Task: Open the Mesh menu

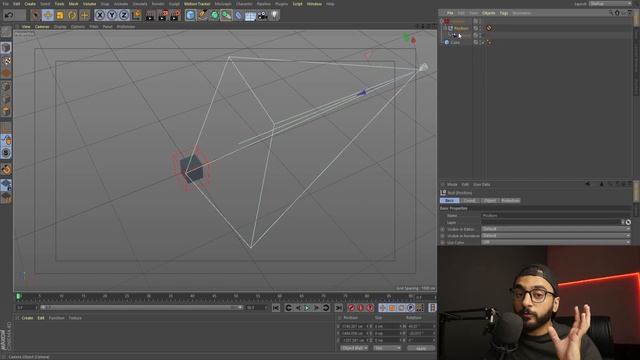Action: (73, 4)
